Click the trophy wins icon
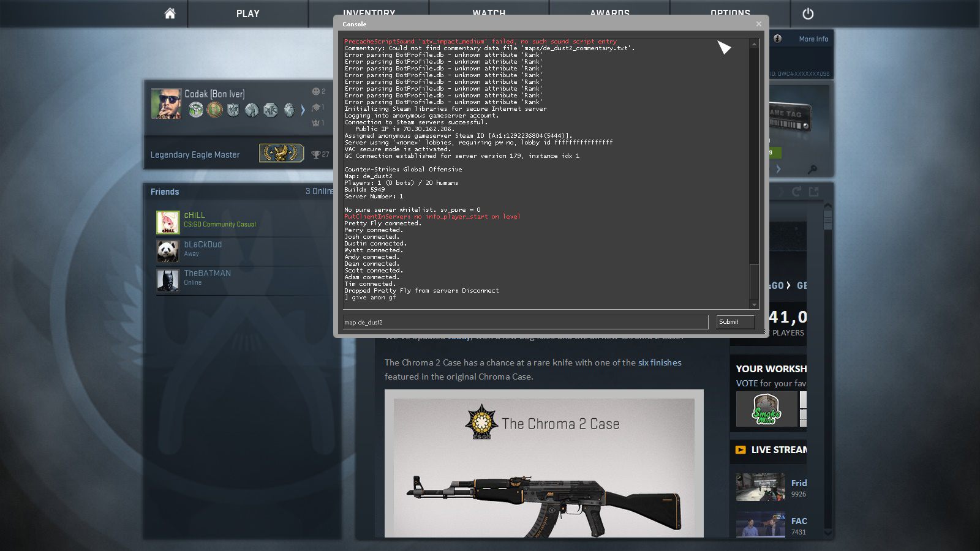 click(316, 154)
